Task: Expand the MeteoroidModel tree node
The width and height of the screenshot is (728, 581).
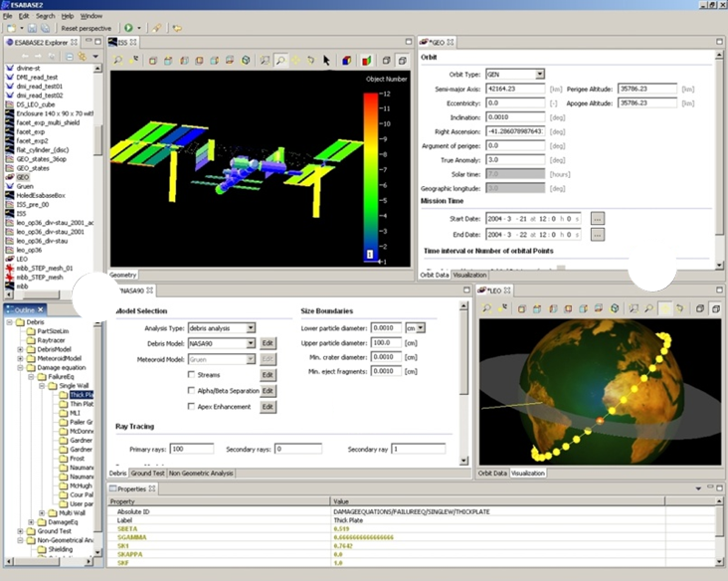Action: (20, 358)
